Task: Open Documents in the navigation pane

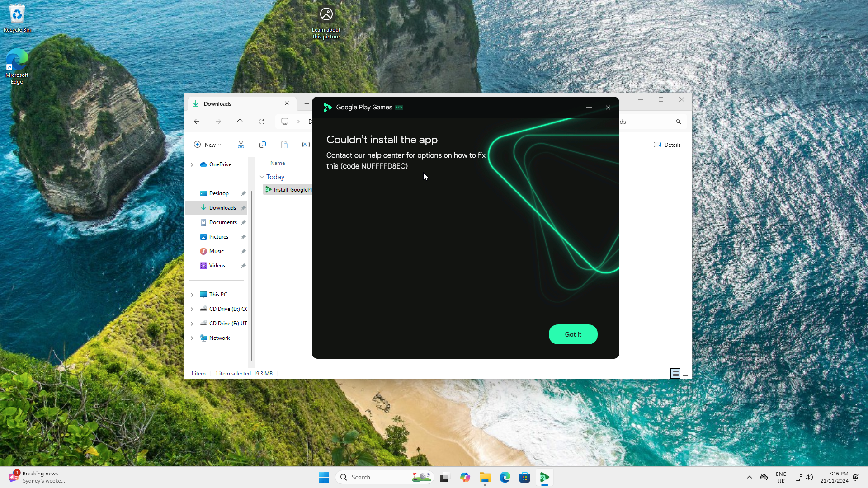Action: (223, 222)
